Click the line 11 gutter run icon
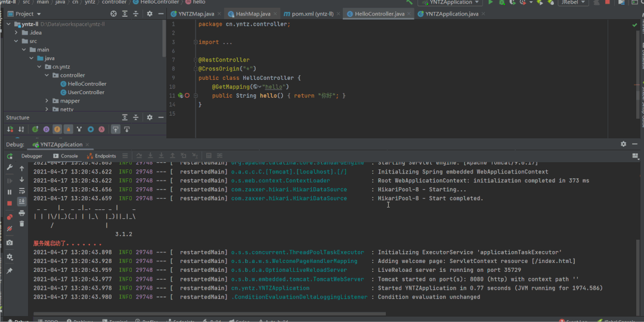 [x=180, y=95]
